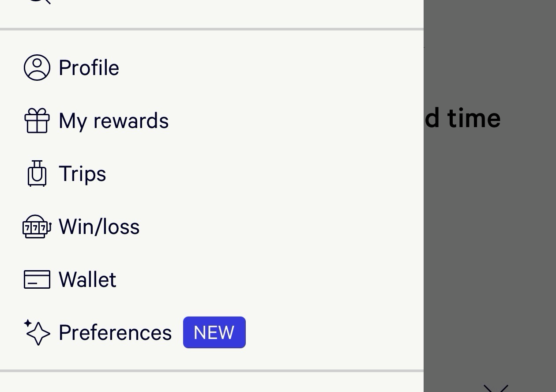Click the luggage icon beside Trips

[x=37, y=173]
